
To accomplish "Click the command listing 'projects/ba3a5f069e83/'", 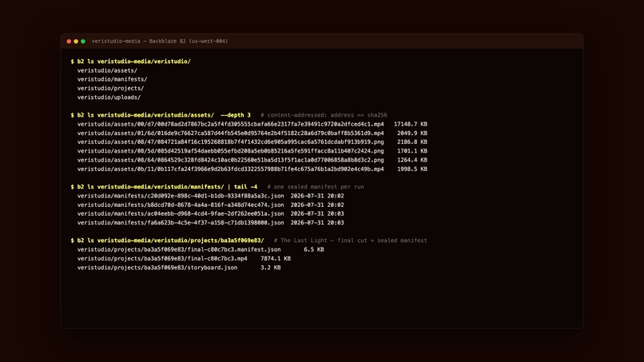I will 170,241.
